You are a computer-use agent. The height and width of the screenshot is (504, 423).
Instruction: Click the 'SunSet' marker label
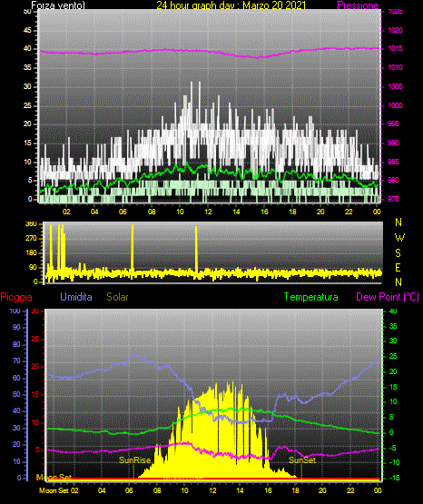click(302, 460)
